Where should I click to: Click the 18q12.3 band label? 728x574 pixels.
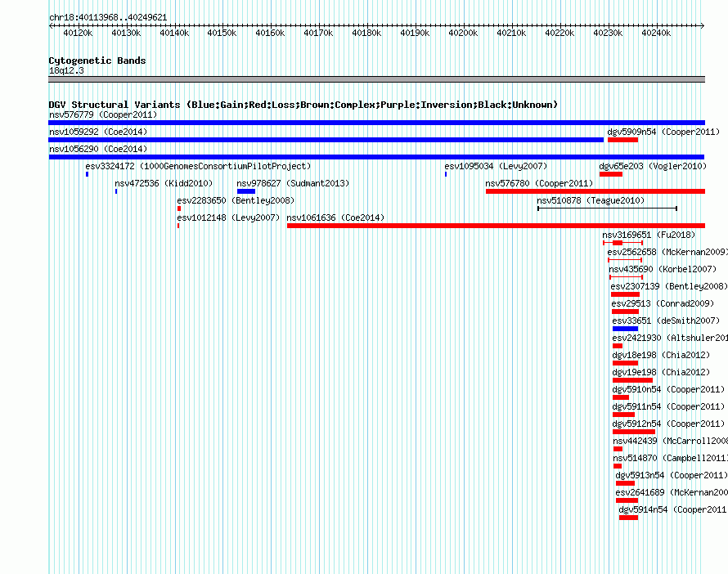[x=66, y=70]
